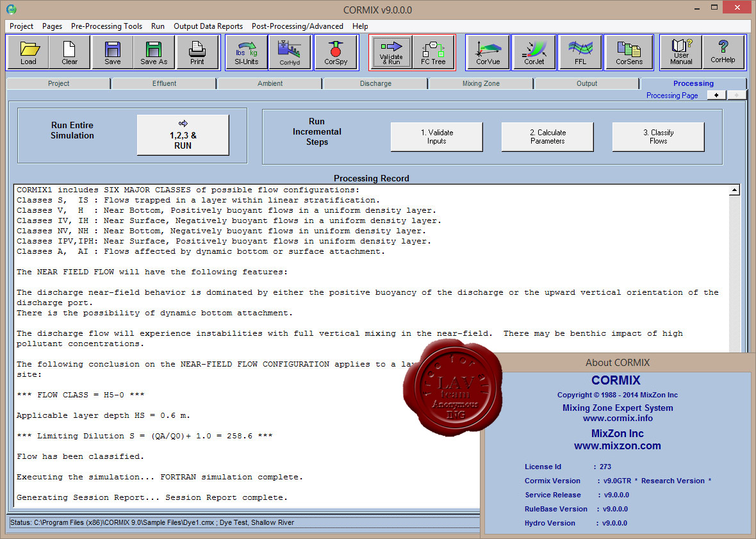Click License Id value 273

(x=605, y=467)
